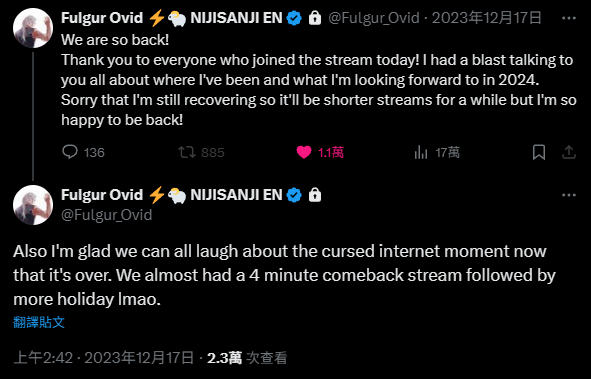Bookmark the first tweet

539,152
